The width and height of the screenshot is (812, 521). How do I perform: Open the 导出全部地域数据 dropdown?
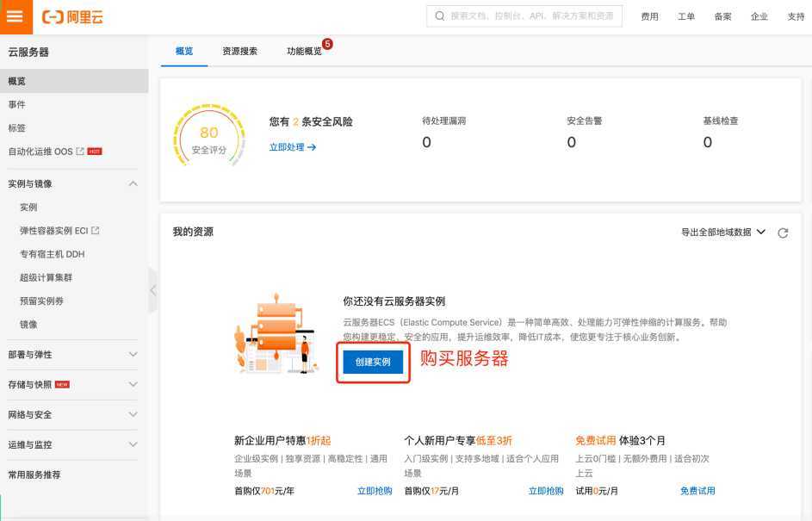coord(723,232)
